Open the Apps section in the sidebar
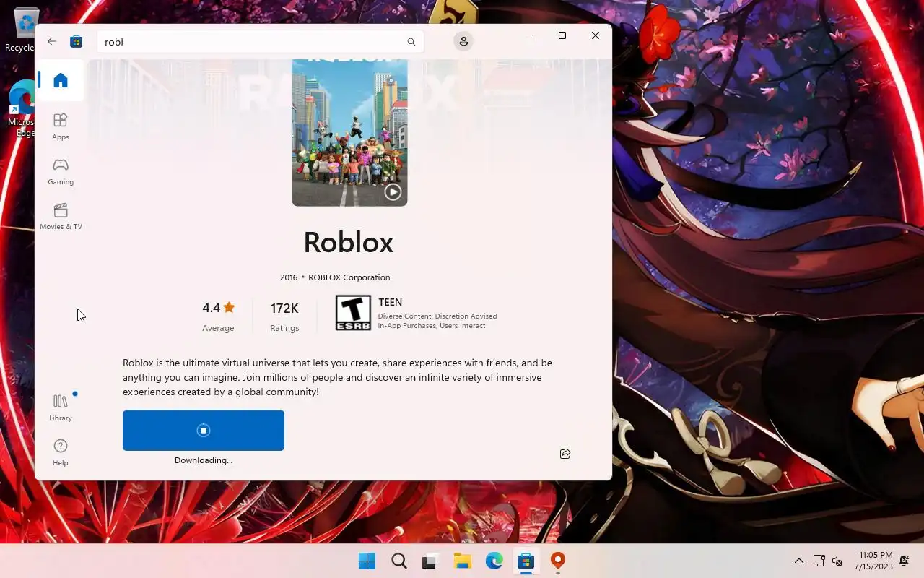Screen dimensions: 924x578 (61, 126)
